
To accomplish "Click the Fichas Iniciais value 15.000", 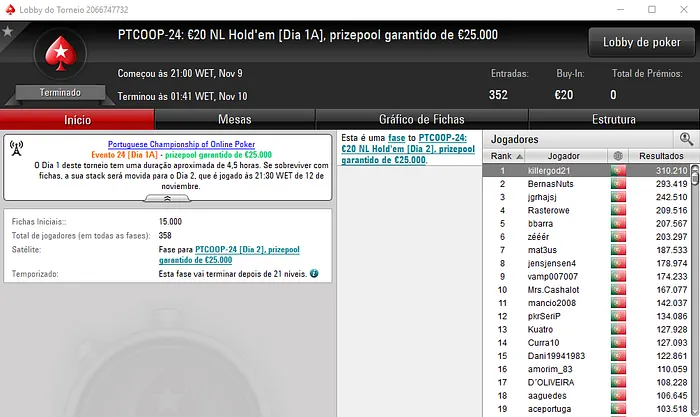I will (170, 221).
